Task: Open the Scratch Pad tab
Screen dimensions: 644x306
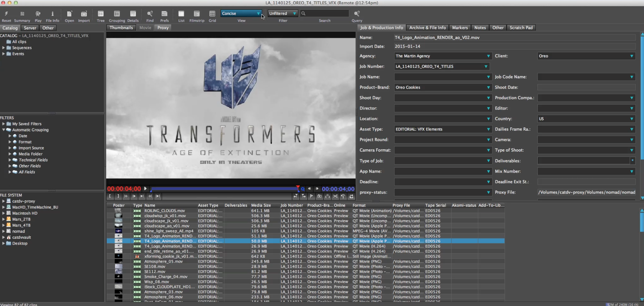Action: (x=521, y=28)
